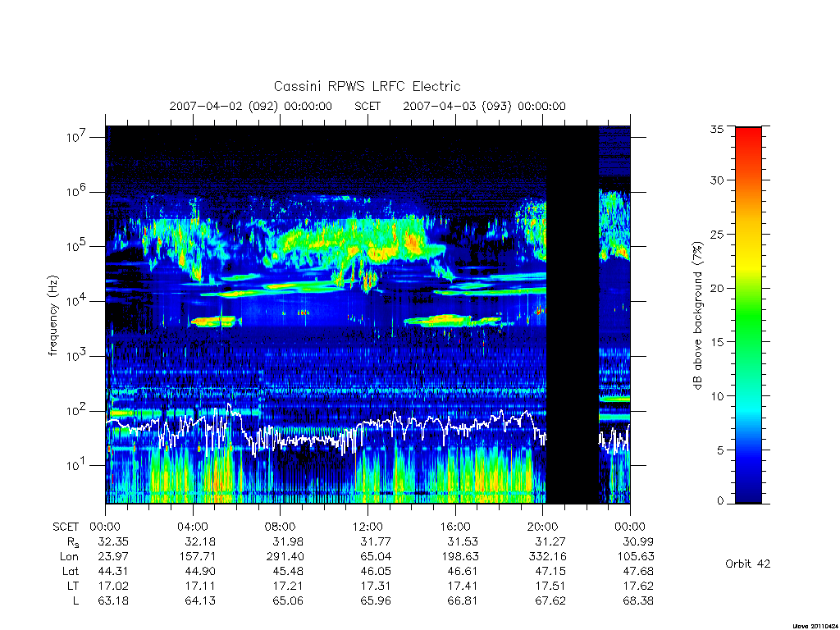840x630 pixels.
Task: Click the black data gap in the spectrogram
Action: [x=572, y=315]
